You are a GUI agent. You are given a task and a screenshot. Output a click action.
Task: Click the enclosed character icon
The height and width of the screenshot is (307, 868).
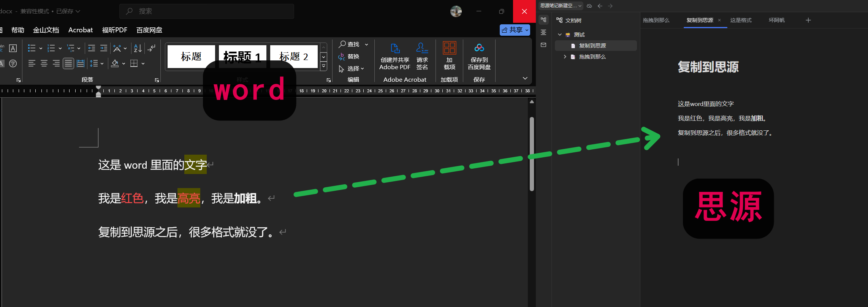pyautogui.click(x=13, y=63)
